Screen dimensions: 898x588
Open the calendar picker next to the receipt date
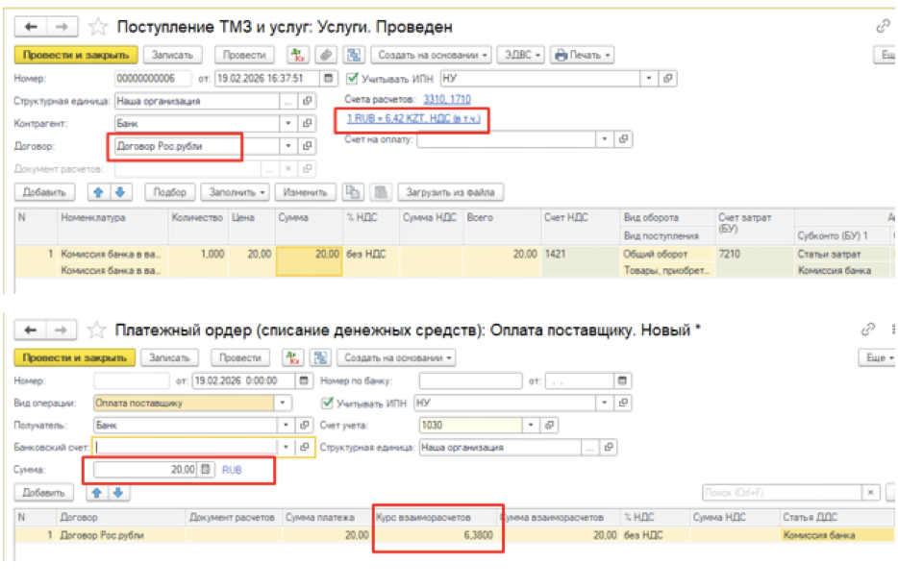pyautogui.click(x=329, y=79)
